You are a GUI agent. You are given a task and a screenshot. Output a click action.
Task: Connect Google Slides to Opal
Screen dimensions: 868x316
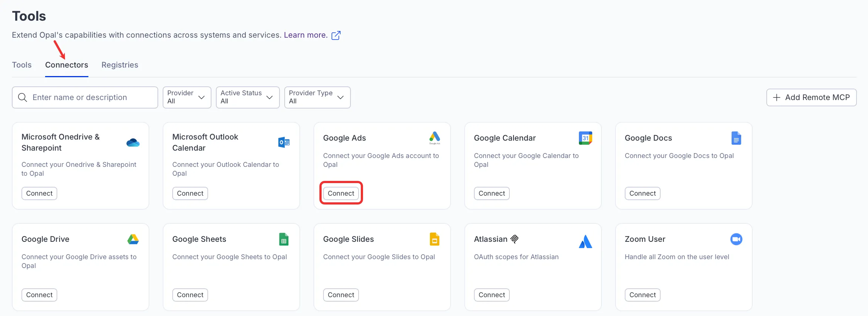341,295
